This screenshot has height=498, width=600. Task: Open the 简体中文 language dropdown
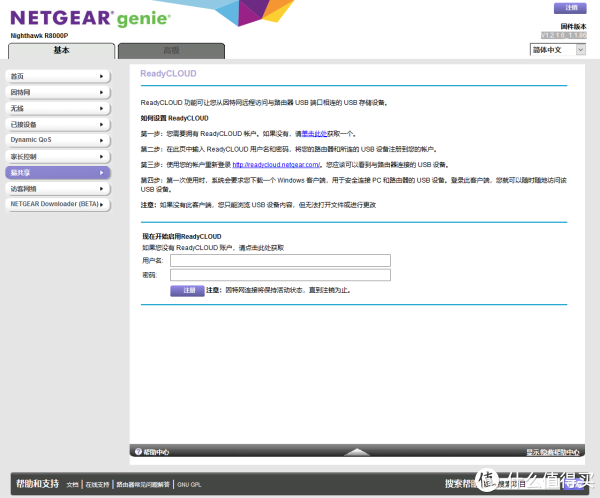click(x=558, y=50)
